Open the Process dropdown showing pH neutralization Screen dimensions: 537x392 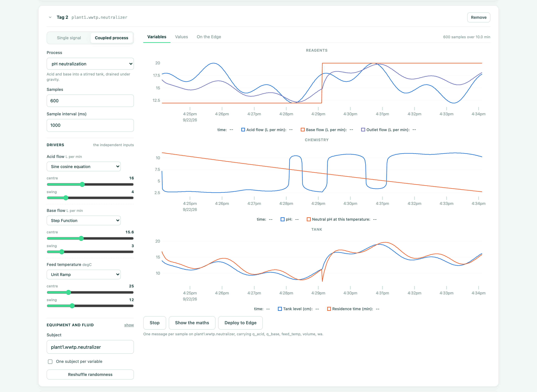click(x=90, y=64)
